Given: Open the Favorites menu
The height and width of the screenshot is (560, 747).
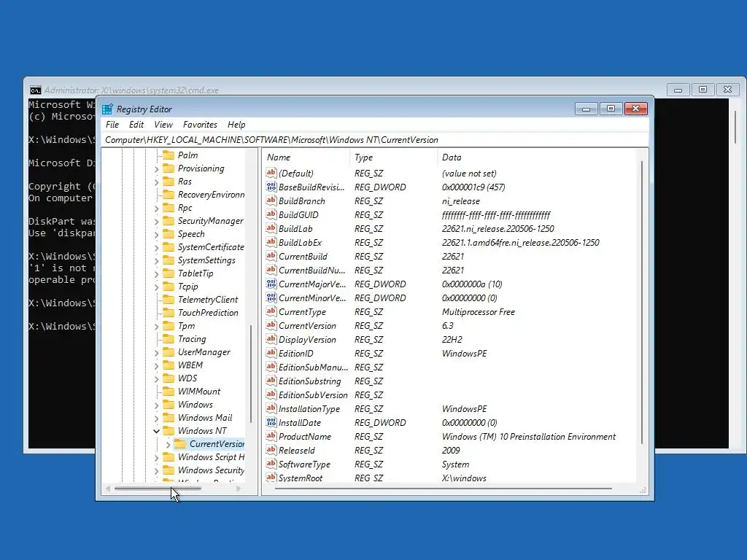Looking at the screenshot, I should pyautogui.click(x=200, y=124).
